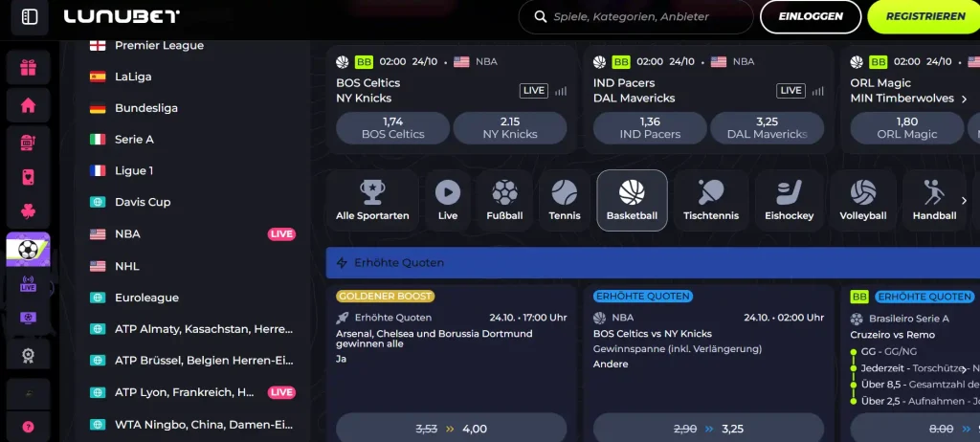Image resolution: width=980 pixels, height=442 pixels.
Task: Select boosted odds 3,25 on Celtics vs Knicks card
Action: point(709,428)
